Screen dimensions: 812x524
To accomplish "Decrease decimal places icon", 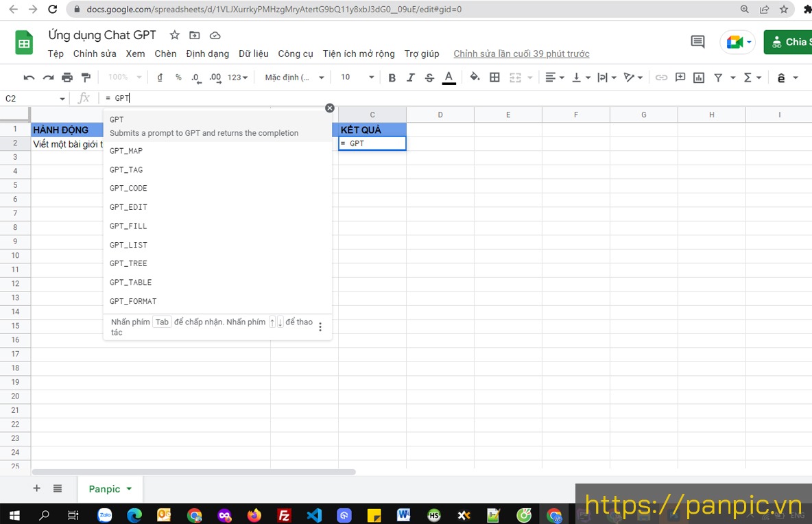I will 196,78.
